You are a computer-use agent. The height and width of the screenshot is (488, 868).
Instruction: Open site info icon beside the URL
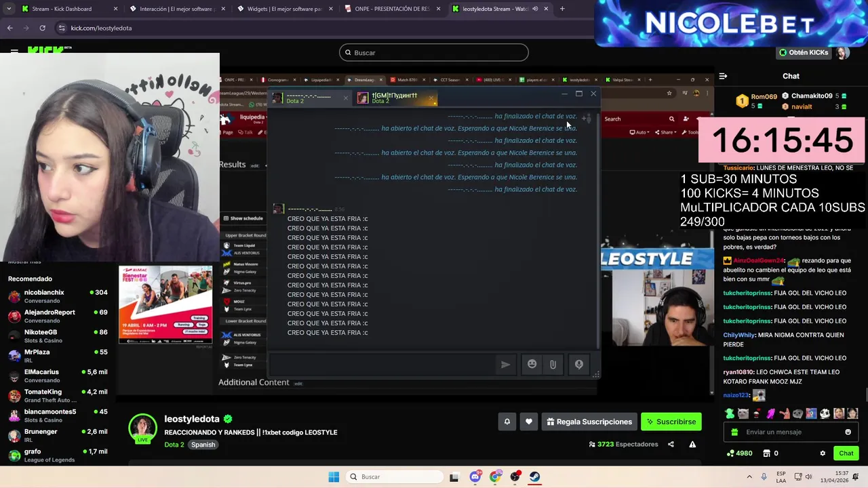point(62,28)
